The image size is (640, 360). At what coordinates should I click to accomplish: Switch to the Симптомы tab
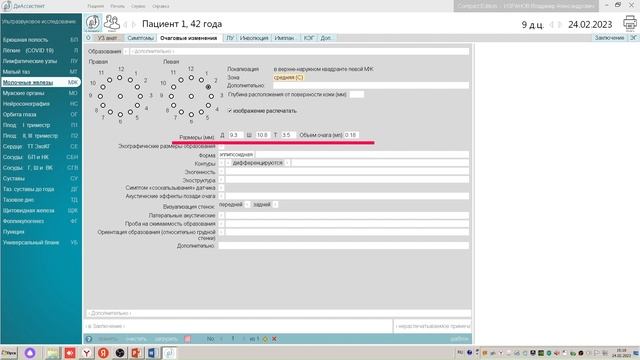[140, 38]
